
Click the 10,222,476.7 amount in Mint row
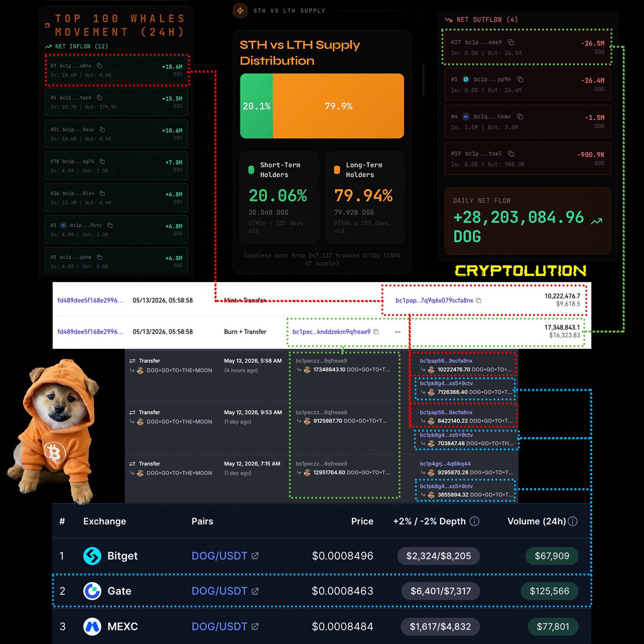(562, 296)
